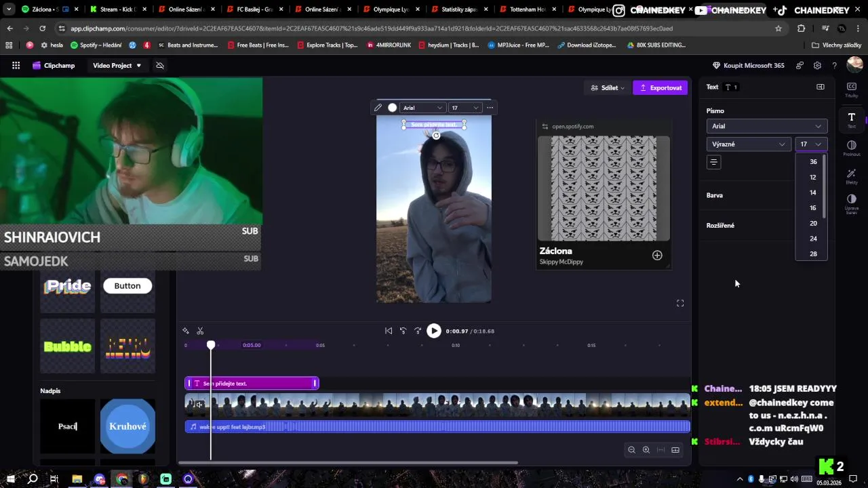Open the Spotify – Hledání bookmark

pyautogui.click(x=96, y=45)
